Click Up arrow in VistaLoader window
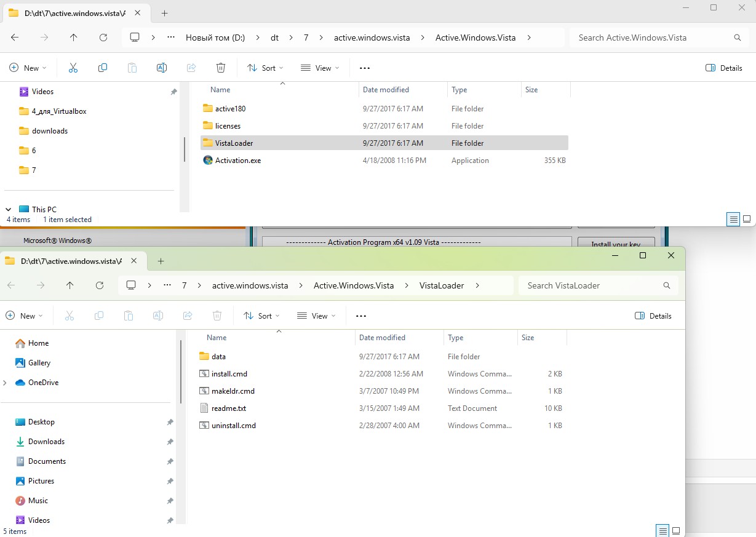 pyautogui.click(x=70, y=285)
